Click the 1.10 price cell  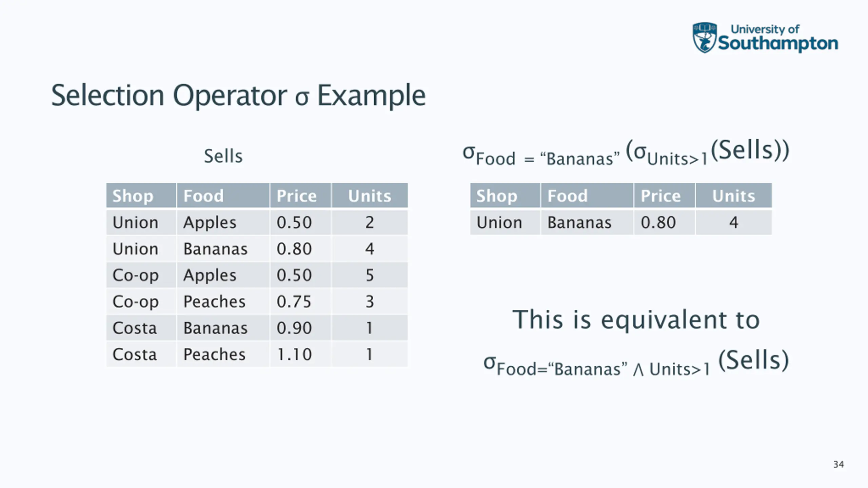click(294, 354)
